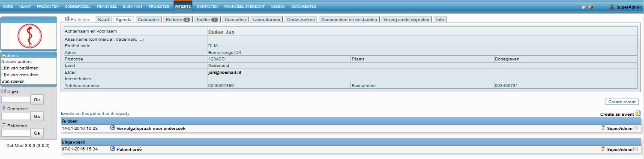Click SuperAdmin link in Patient créé row
This screenshot has width=644, height=159.
[x=620, y=150]
